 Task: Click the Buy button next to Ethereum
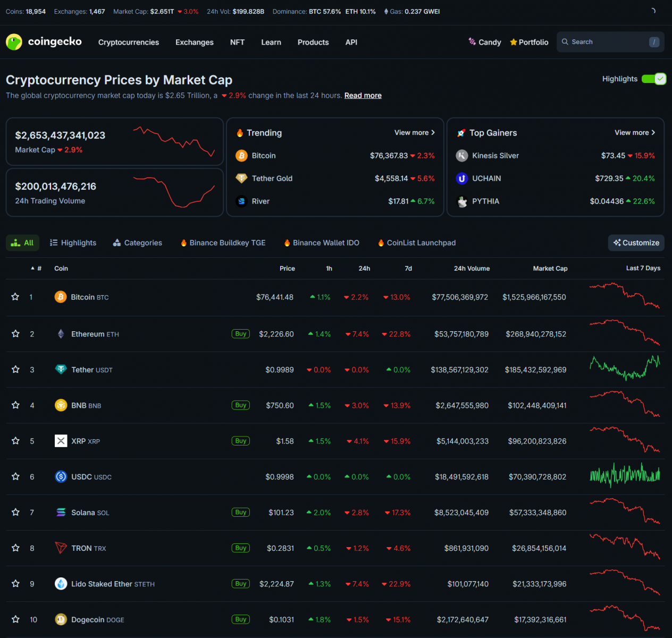(x=240, y=334)
